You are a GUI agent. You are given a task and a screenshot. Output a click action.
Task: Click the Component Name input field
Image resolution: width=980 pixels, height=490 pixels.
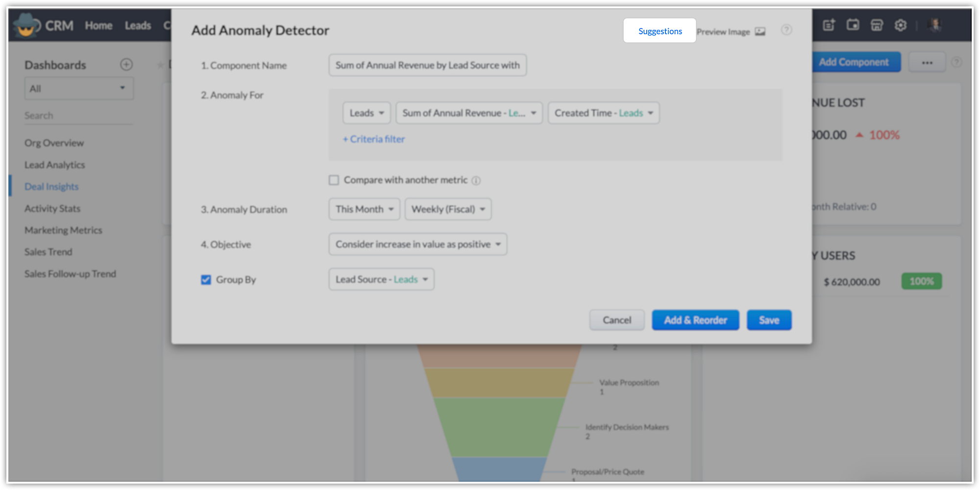[x=428, y=65]
